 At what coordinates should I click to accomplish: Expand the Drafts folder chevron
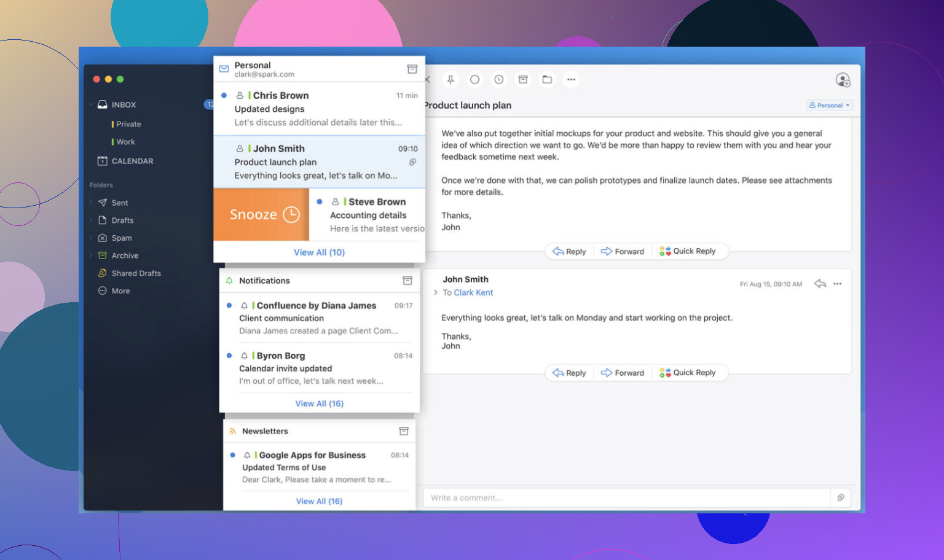(91, 220)
